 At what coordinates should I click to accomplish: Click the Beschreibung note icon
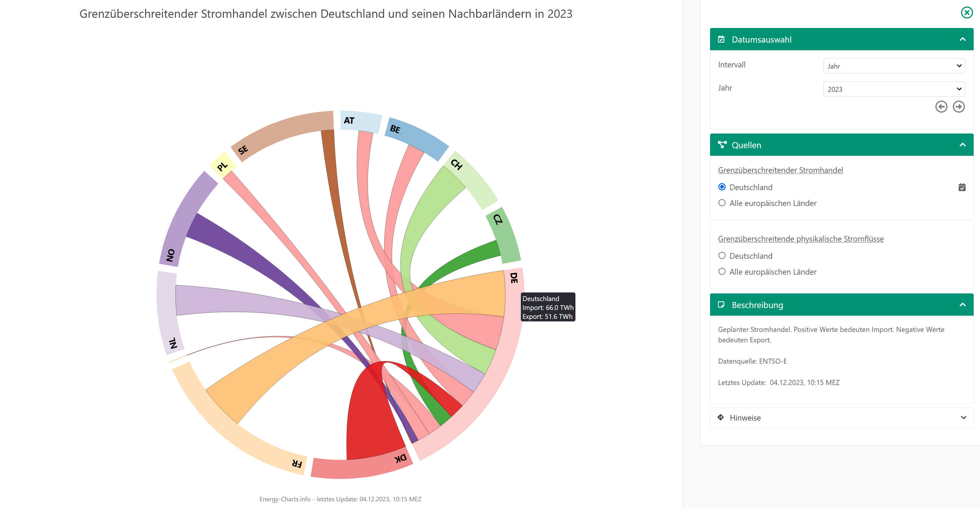[721, 305]
